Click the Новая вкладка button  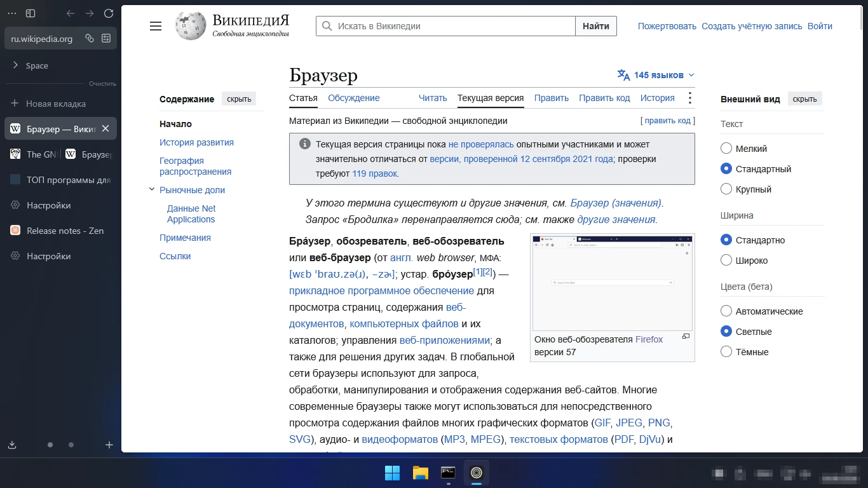(x=61, y=104)
